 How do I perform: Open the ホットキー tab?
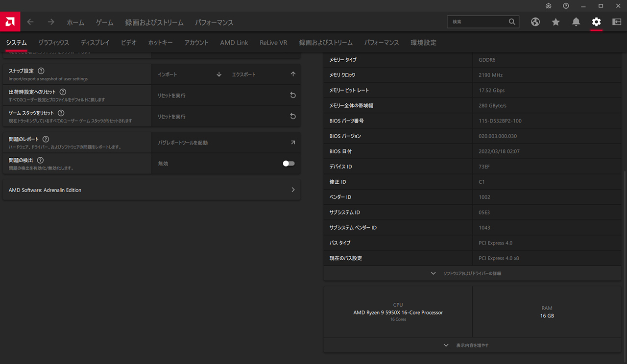tap(160, 43)
